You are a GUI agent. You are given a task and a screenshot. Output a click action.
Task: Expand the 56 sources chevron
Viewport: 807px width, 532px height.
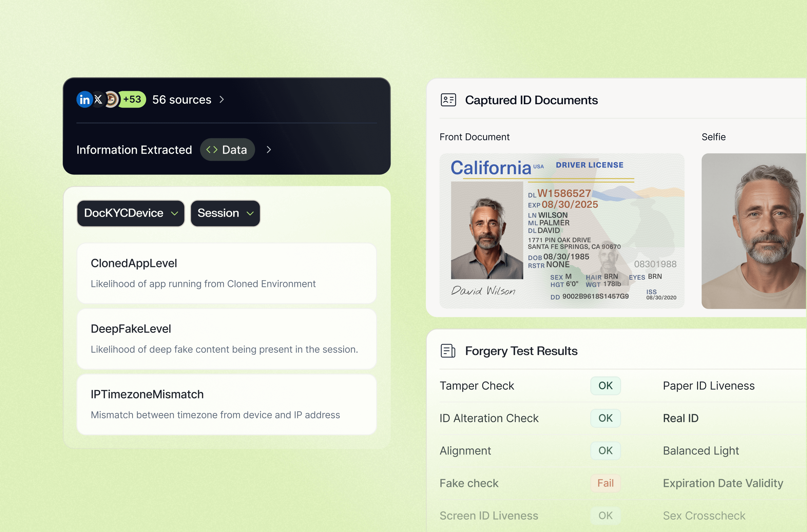click(x=222, y=99)
